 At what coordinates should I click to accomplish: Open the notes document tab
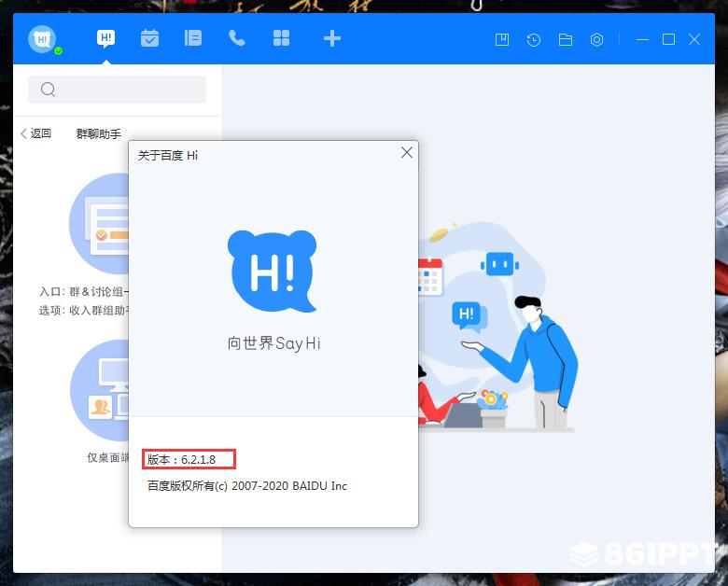[193, 38]
